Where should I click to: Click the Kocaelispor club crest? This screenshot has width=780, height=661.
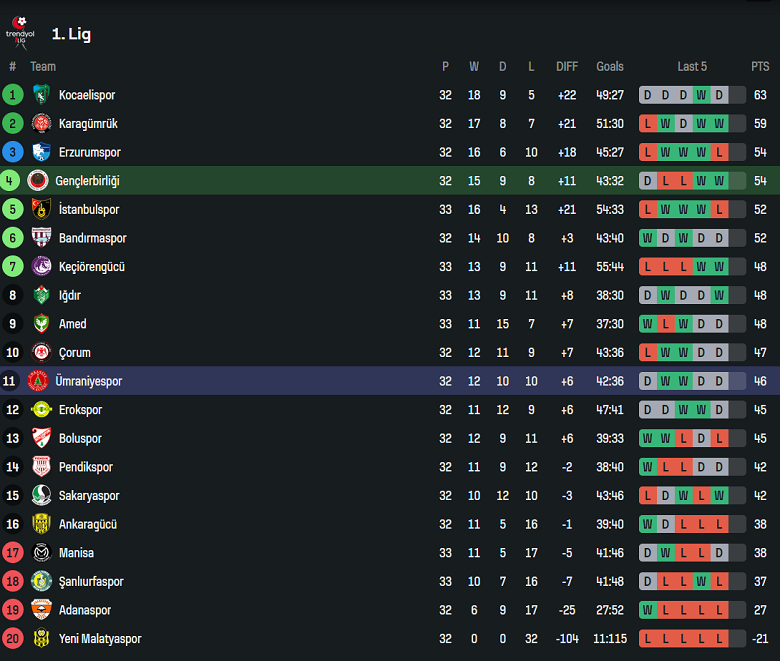[x=41, y=95]
